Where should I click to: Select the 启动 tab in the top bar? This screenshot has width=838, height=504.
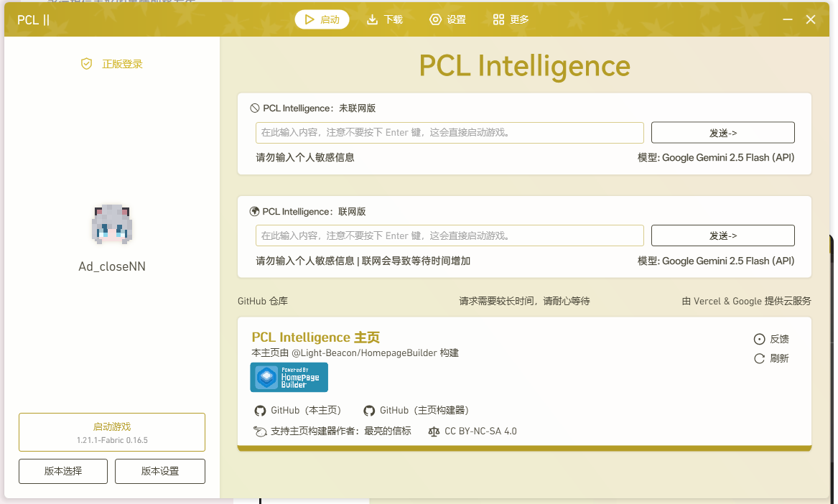(322, 19)
